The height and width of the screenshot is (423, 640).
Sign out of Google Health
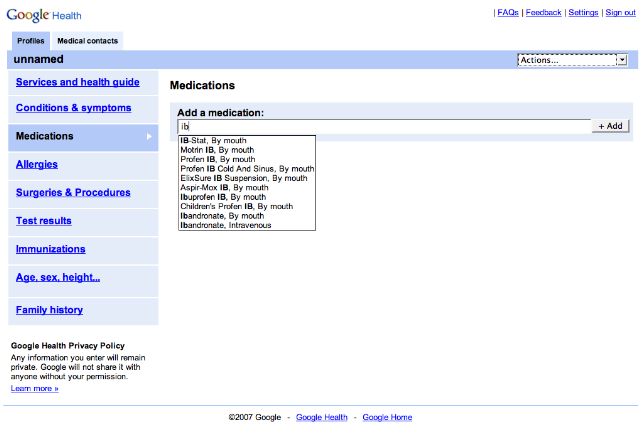click(619, 13)
